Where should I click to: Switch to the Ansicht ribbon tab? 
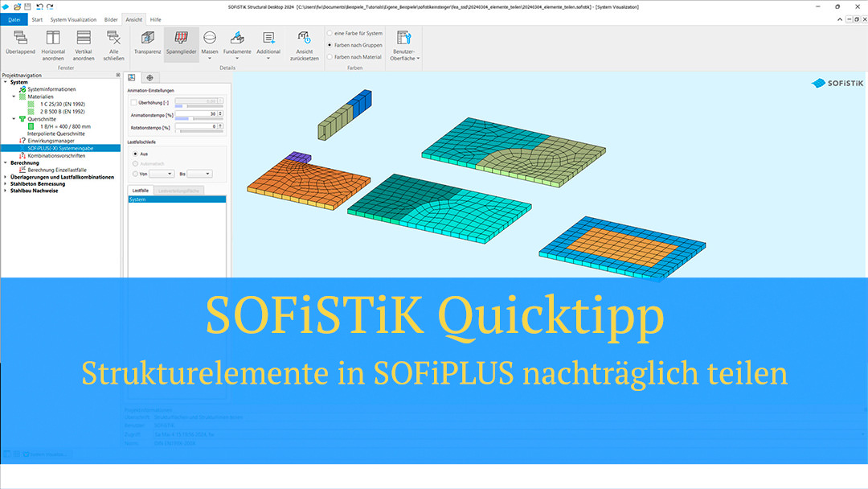click(133, 19)
